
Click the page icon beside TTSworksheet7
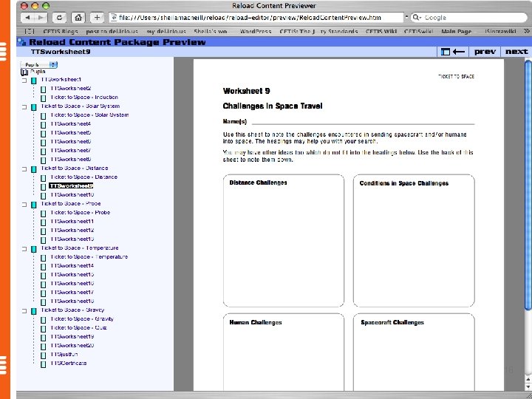pos(43,151)
